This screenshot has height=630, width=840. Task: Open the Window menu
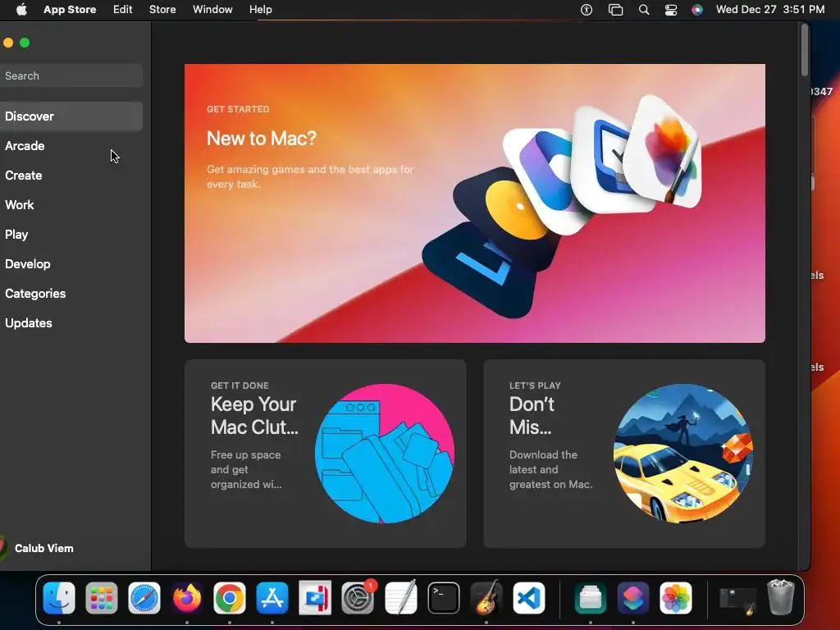(212, 10)
